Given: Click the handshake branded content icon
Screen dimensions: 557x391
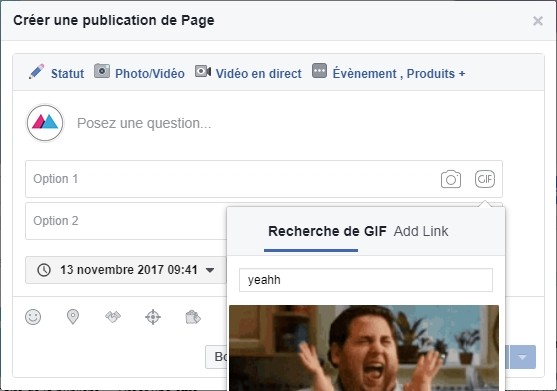Looking at the screenshot, I should click(x=113, y=316).
